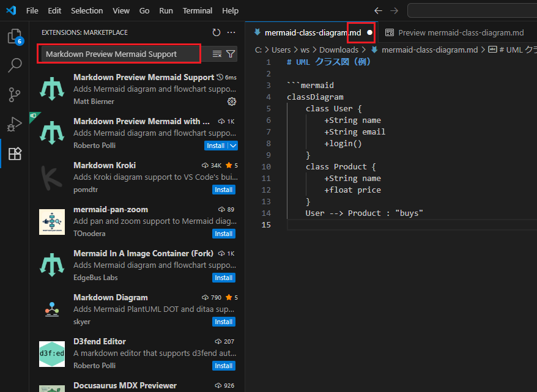Click the command center search box

[x=472, y=10]
